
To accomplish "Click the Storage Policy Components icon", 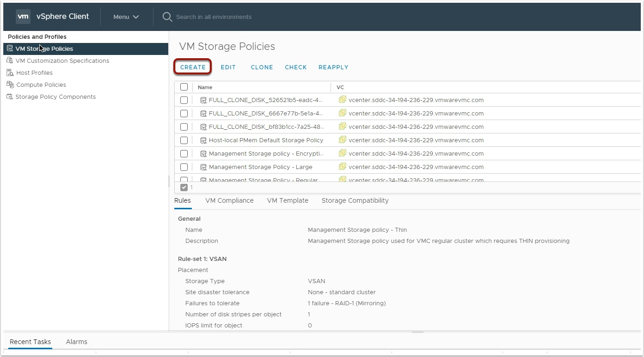I will click(10, 97).
